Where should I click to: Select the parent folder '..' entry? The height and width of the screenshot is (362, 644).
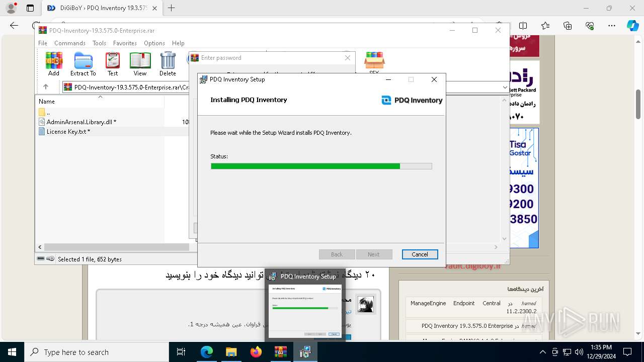(x=45, y=112)
